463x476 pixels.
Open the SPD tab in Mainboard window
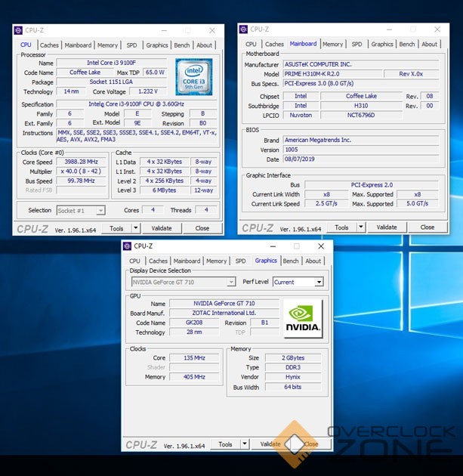(x=357, y=45)
